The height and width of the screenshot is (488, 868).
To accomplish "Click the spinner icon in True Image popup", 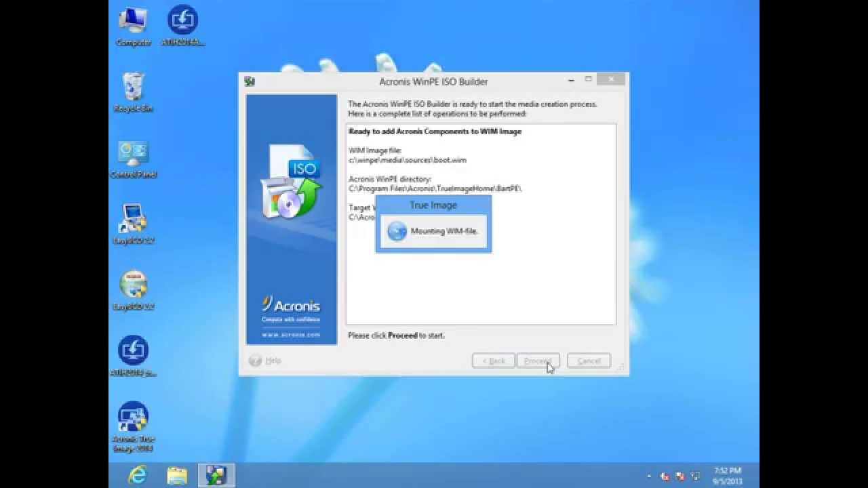I will pyautogui.click(x=397, y=231).
